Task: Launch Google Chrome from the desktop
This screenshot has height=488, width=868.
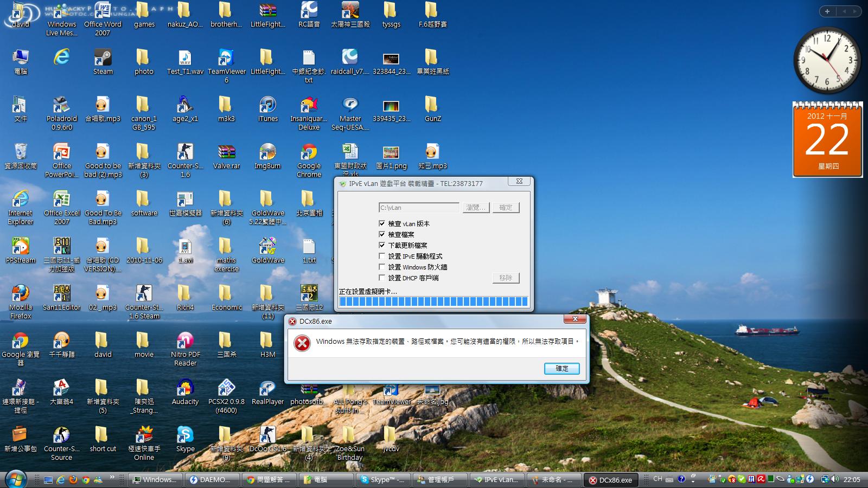Action: click(x=309, y=152)
